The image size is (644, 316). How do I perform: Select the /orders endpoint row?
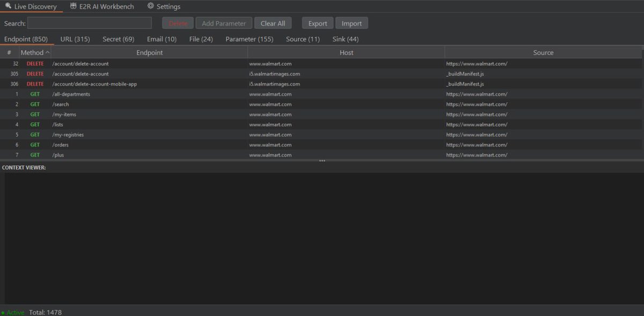pyautogui.click(x=321, y=145)
